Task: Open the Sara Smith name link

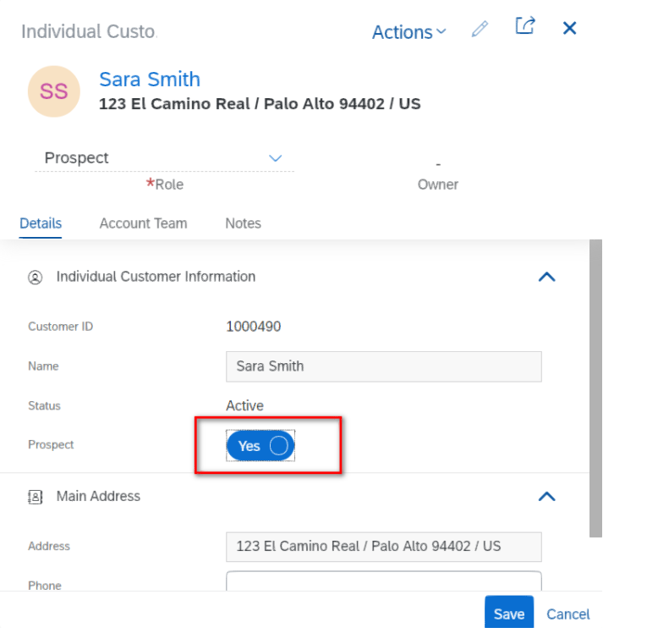Action: click(150, 79)
